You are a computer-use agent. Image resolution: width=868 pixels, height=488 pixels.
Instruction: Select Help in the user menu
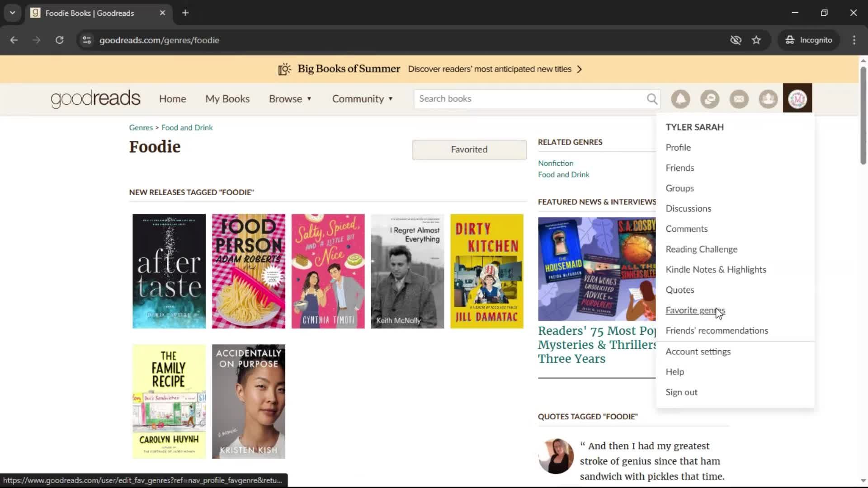[675, 372]
